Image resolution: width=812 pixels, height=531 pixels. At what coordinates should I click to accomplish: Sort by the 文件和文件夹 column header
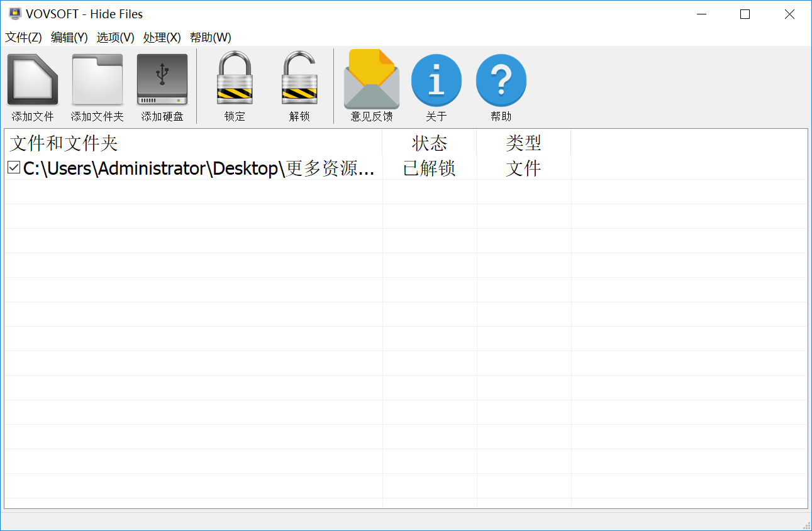click(x=193, y=143)
